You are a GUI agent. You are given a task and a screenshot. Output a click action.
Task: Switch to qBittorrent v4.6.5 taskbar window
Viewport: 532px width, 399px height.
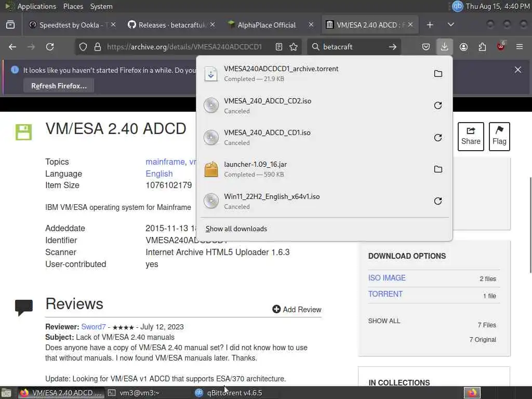tap(234, 393)
